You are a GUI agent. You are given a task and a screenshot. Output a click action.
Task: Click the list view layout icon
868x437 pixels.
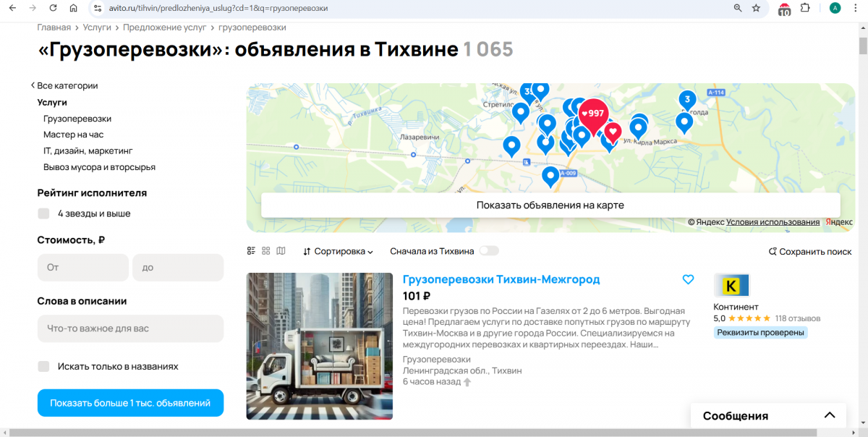251,251
